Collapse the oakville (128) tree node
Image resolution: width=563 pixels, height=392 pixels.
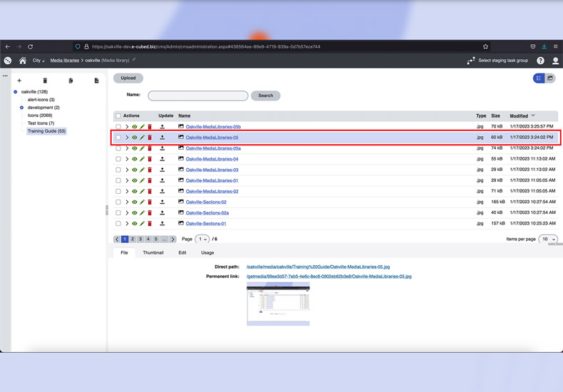click(x=16, y=92)
